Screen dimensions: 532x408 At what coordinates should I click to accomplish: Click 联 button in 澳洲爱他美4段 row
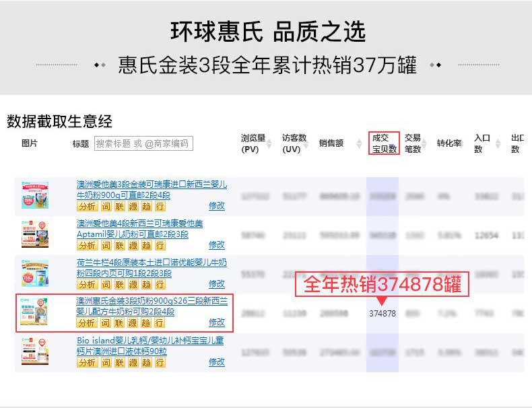pyautogui.click(x=119, y=245)
